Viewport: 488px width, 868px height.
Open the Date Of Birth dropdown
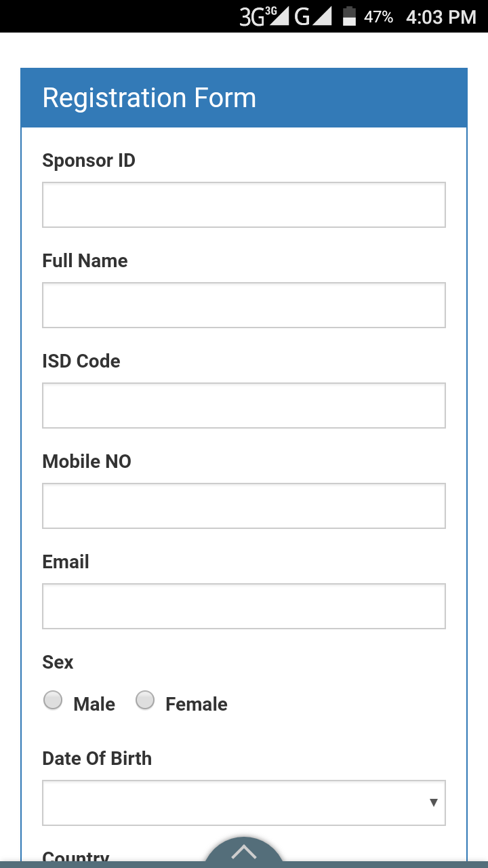(x=244, y=803)
